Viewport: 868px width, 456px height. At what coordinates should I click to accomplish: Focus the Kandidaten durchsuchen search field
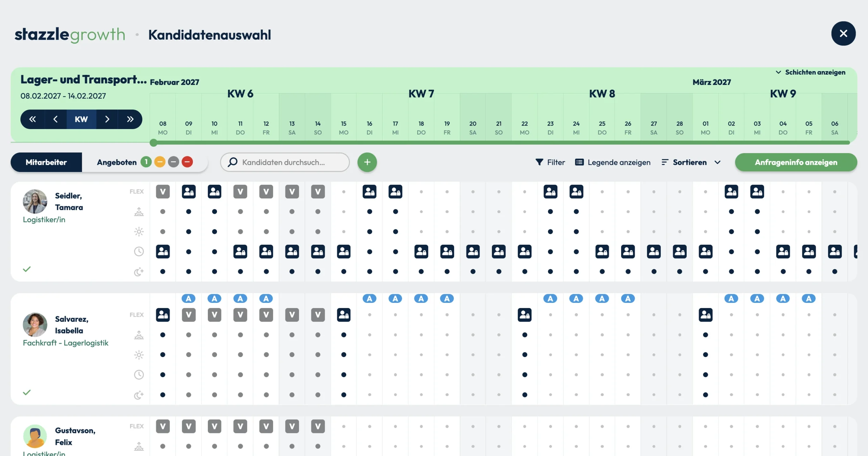click(x=285, y=162)
